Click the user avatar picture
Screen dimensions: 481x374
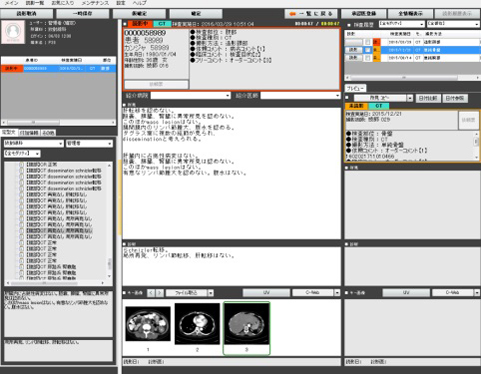pos(13,32)
